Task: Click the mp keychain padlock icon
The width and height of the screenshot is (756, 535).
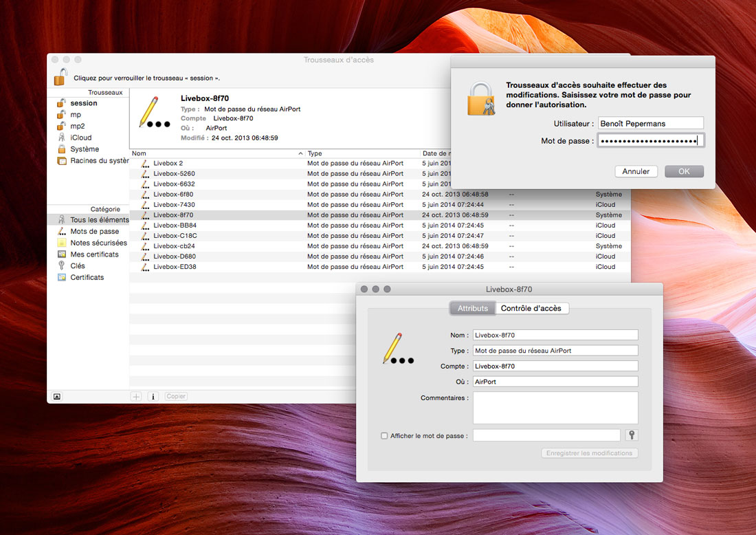Action: pyautogui.click(x=61, y=114)
